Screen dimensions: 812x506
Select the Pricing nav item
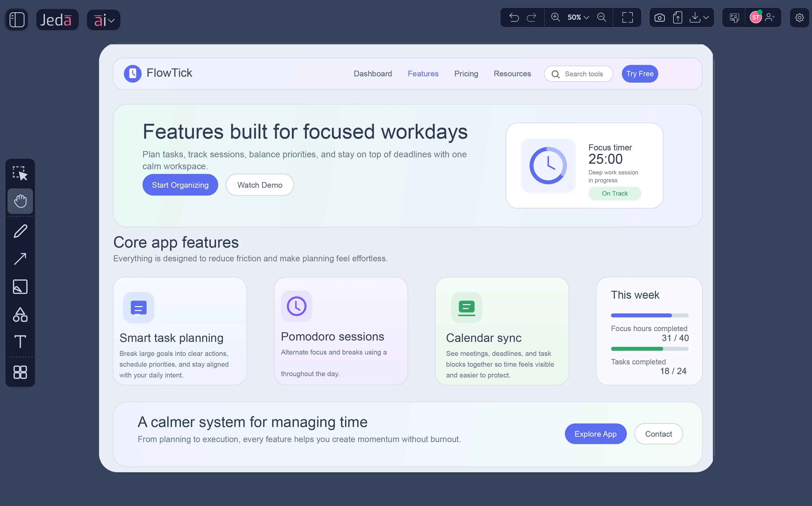point(466,74)
